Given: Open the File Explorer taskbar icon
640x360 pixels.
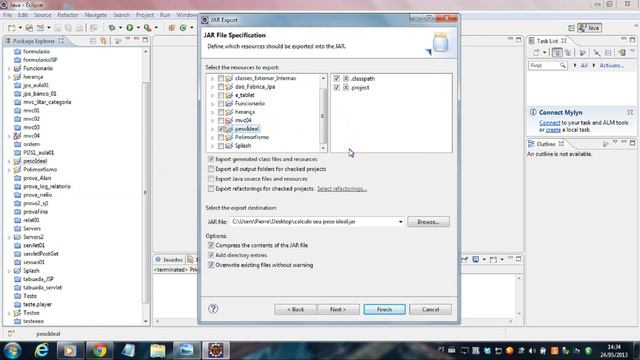Looking at the screenshot, I should point(158,351).
